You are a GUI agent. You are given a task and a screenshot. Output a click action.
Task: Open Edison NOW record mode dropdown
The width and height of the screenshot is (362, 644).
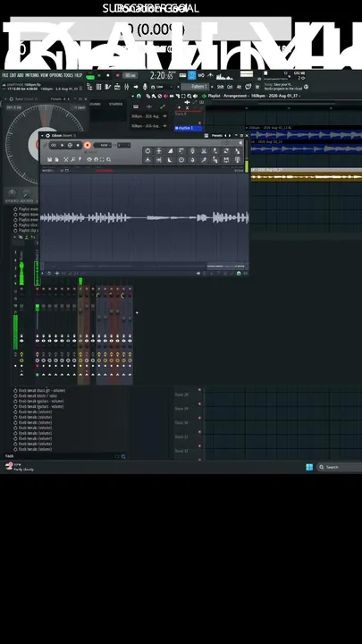click(102, 145)
